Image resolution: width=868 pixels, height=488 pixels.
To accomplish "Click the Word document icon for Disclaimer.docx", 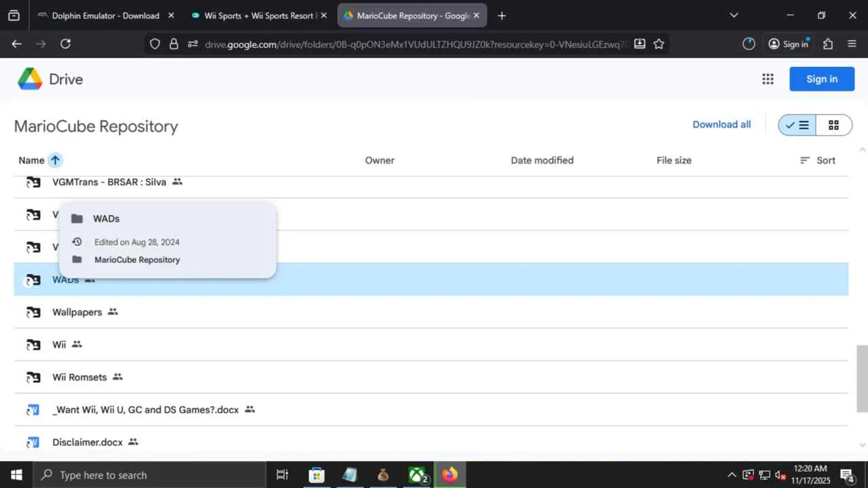I will coord(33,443).
